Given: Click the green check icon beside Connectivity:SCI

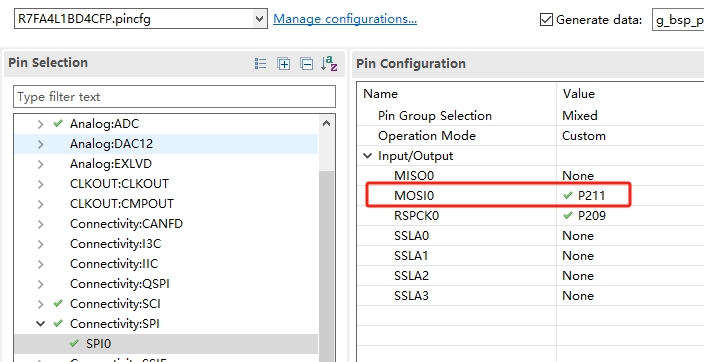Looking at the screenshot, I should [57, 304].
